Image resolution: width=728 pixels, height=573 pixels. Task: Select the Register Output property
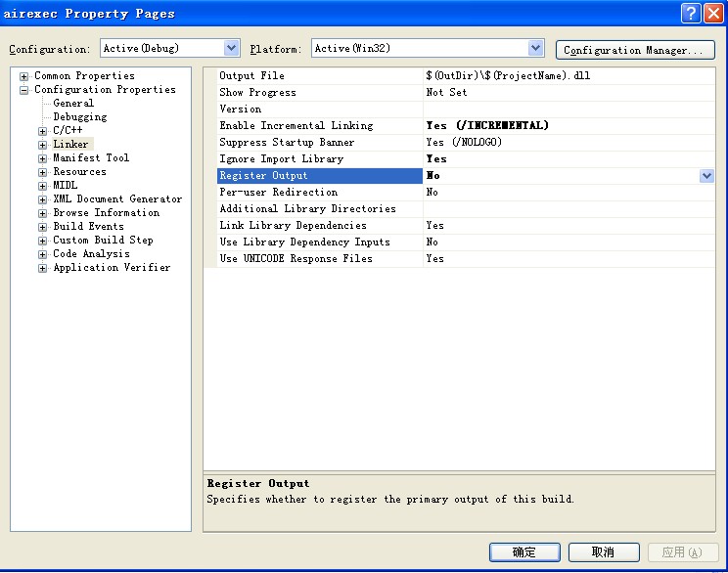(320, 176)
